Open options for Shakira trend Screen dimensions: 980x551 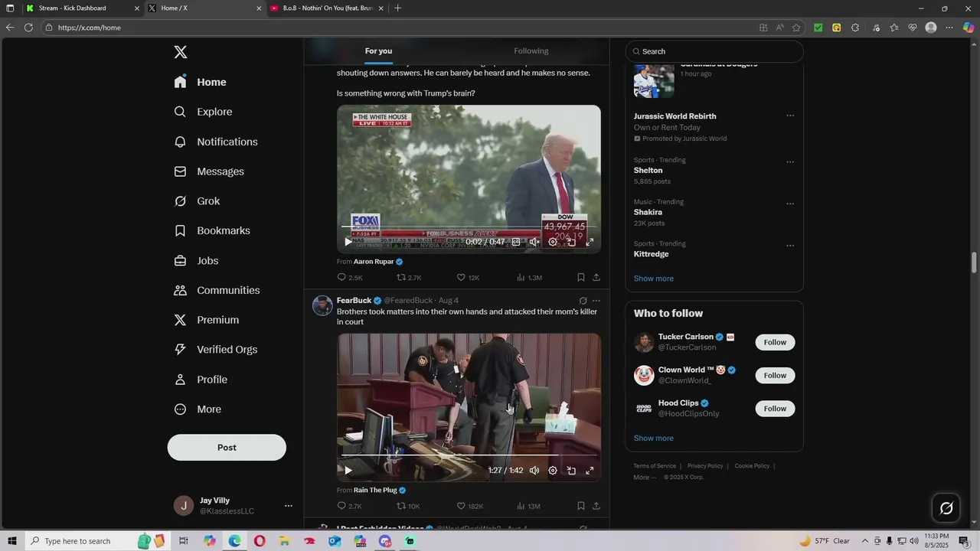pyautogui.click(x=790, y=204)
